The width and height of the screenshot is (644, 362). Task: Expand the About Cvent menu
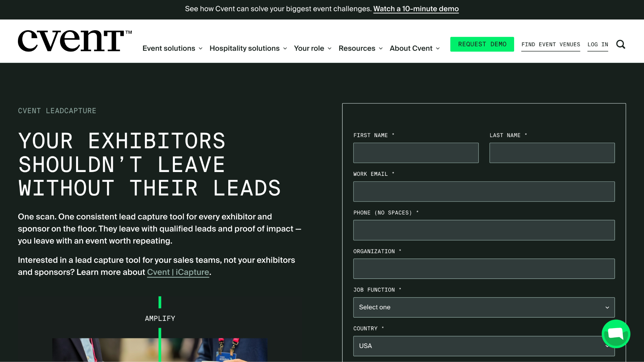pos(414,48)
